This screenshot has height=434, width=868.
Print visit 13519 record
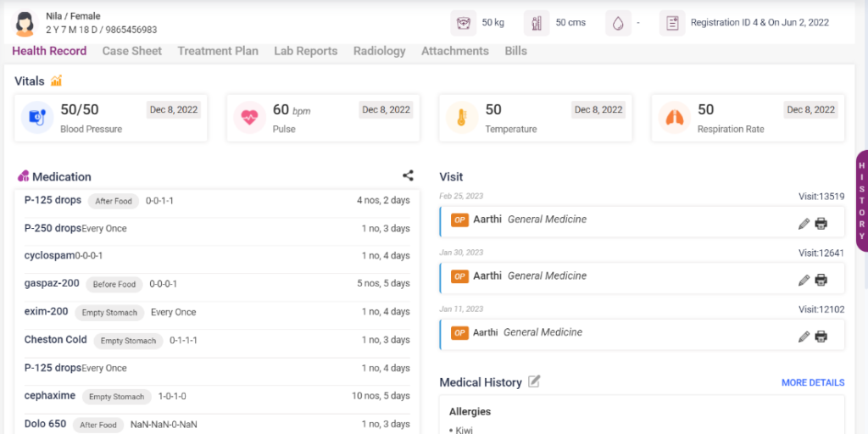pos(821,224)
